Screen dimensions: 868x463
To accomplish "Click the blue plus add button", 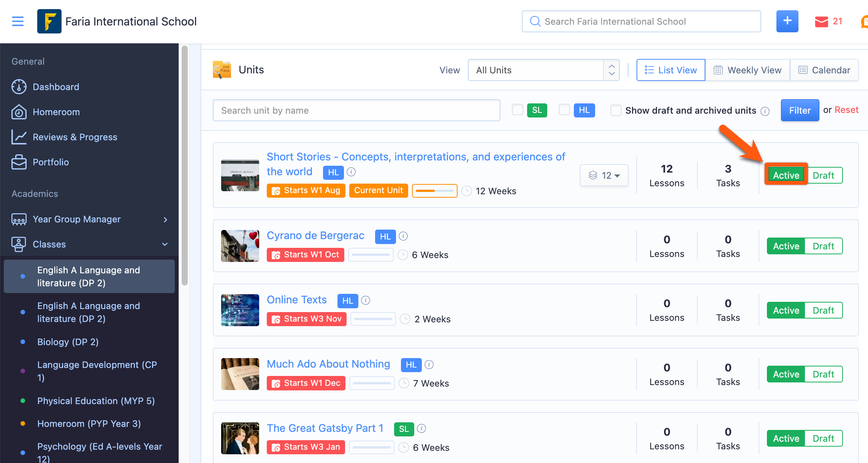I will [787, 21].
